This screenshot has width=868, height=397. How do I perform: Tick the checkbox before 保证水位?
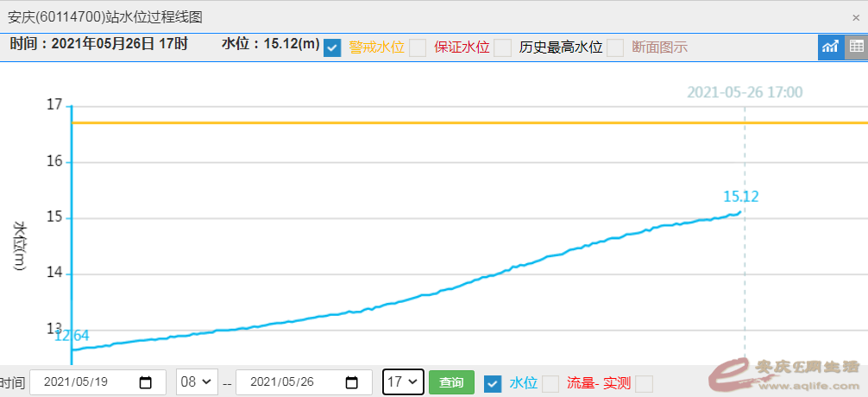(418, 47)
